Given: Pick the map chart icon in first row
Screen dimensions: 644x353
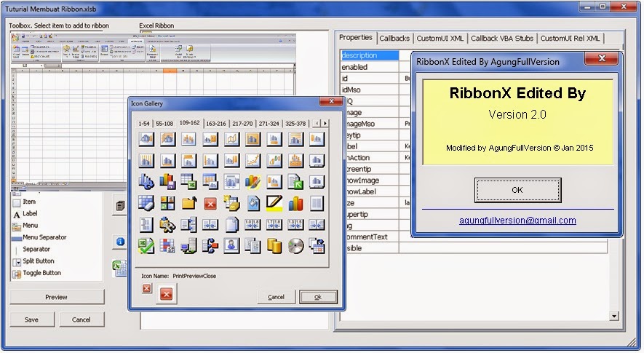Looking at the screenshot, I should [231, 139].
